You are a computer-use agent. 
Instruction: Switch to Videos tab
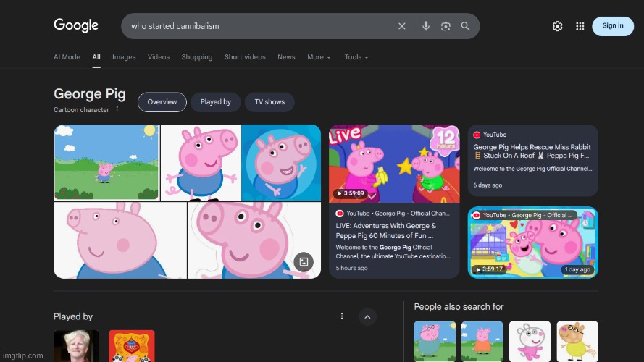pos(159,57)
